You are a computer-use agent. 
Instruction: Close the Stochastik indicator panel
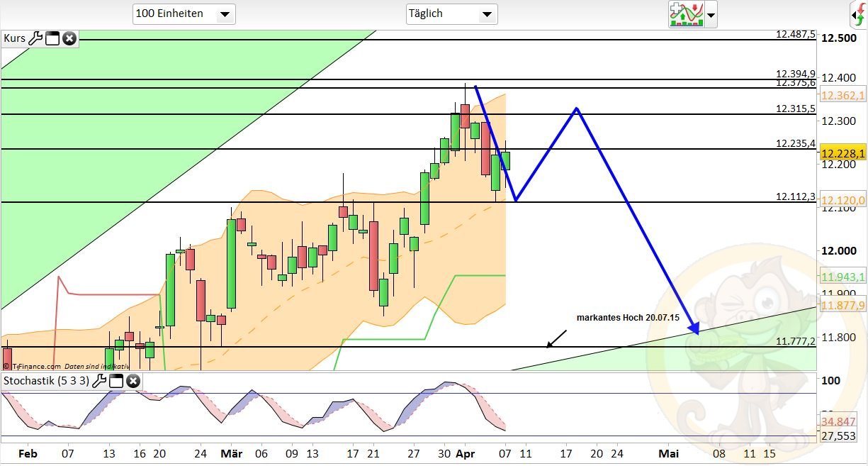pyautogui.click(x=133, y=382)
